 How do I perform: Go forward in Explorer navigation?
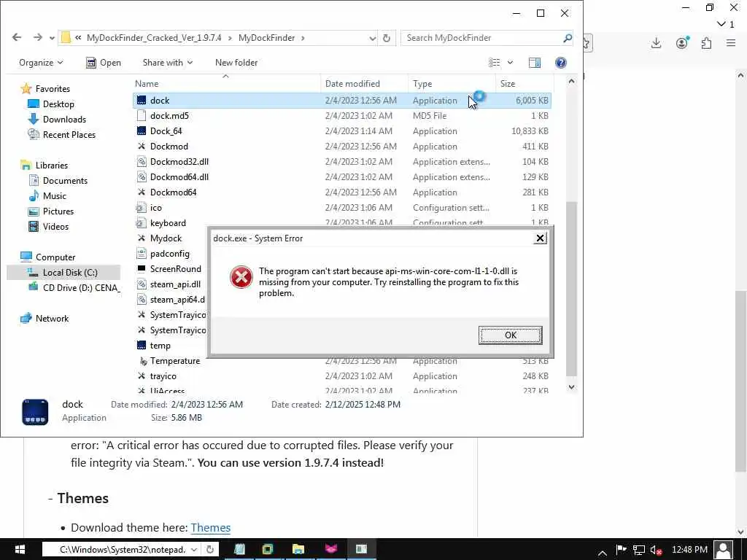point(37,38)
